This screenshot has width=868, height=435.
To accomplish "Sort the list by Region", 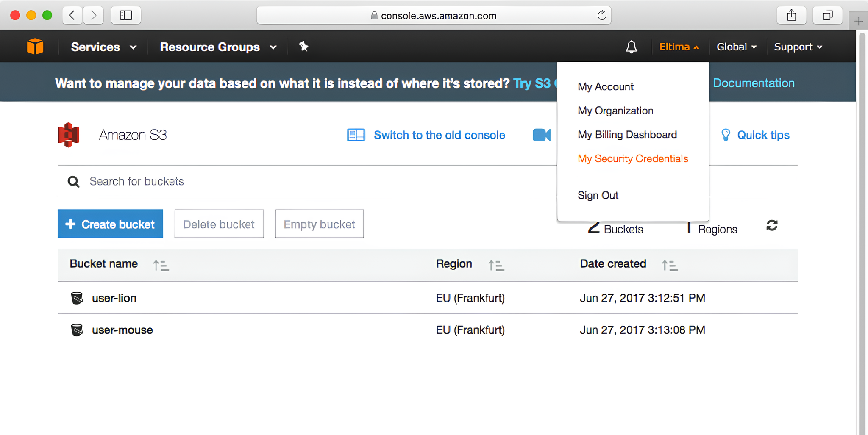I will click(x=496, y=265).
